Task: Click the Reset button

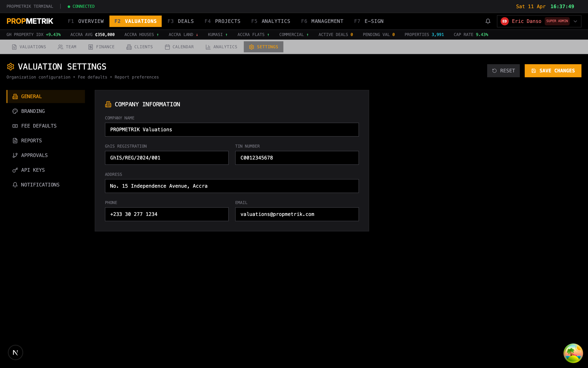Action: coord(503,71)
